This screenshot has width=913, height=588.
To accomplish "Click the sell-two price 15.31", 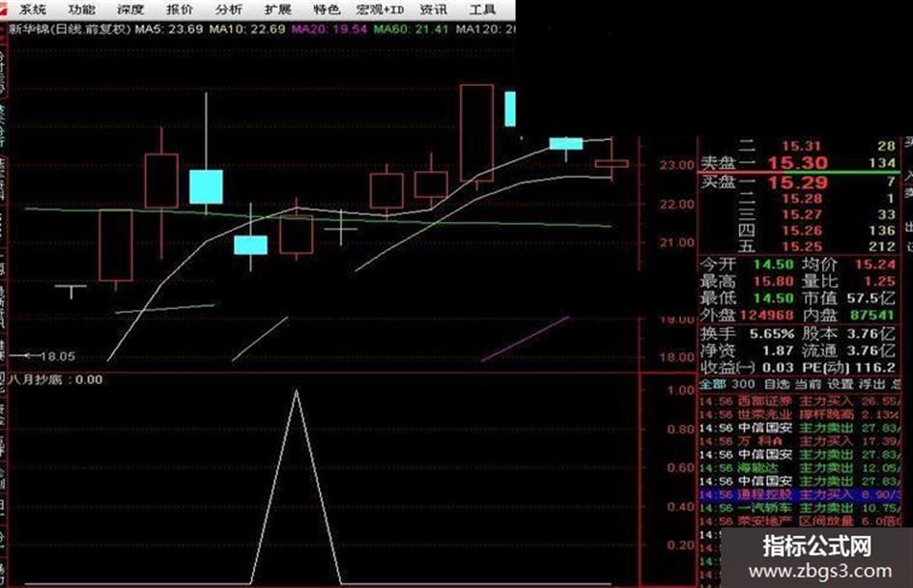I will pos(801,146).
